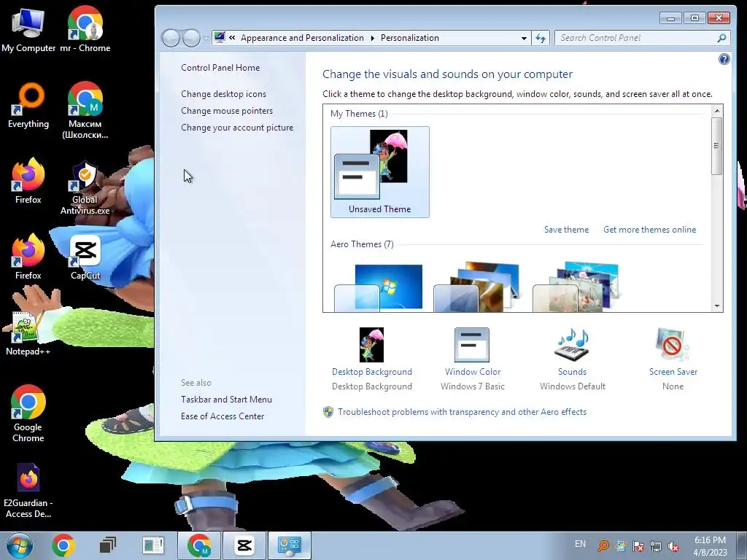Select the second Aero theme thumbnail

tap(477, 287)
